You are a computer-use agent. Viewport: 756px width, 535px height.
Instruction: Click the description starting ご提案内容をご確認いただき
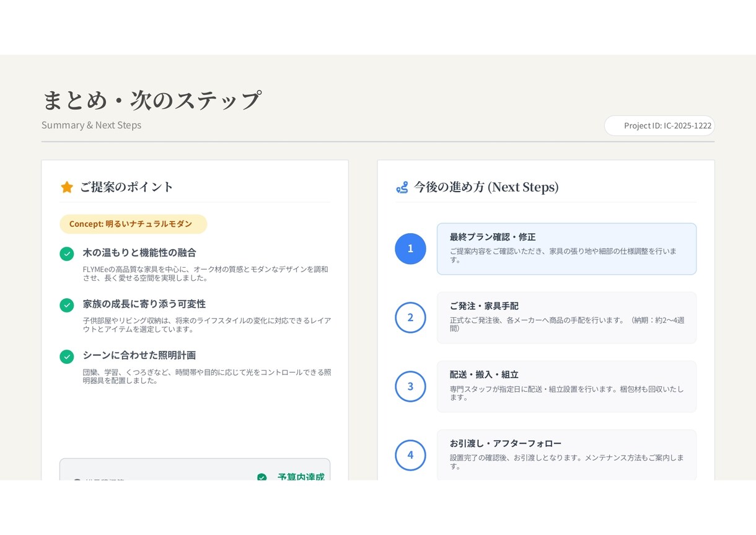[x=563, y=255]
